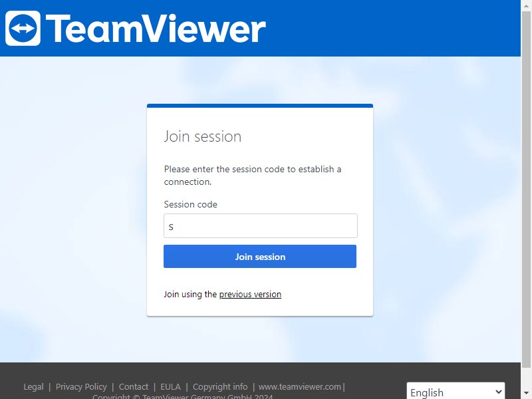Image resolution: width=532 pixels, height=399 pixels.
Task: Click the Session code label
Action: [x=190, y=204]
